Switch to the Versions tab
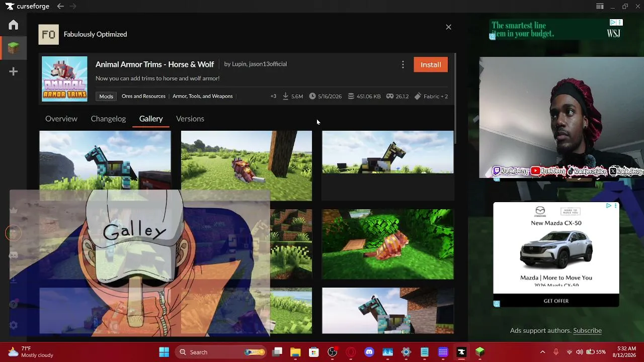 pos(190,119)
